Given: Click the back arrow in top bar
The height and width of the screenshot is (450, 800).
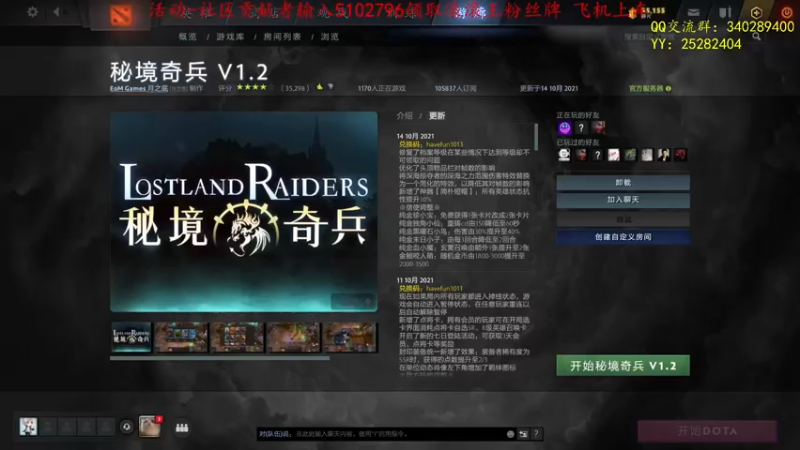Looking at the screenshot, I should tap(56, 11).
